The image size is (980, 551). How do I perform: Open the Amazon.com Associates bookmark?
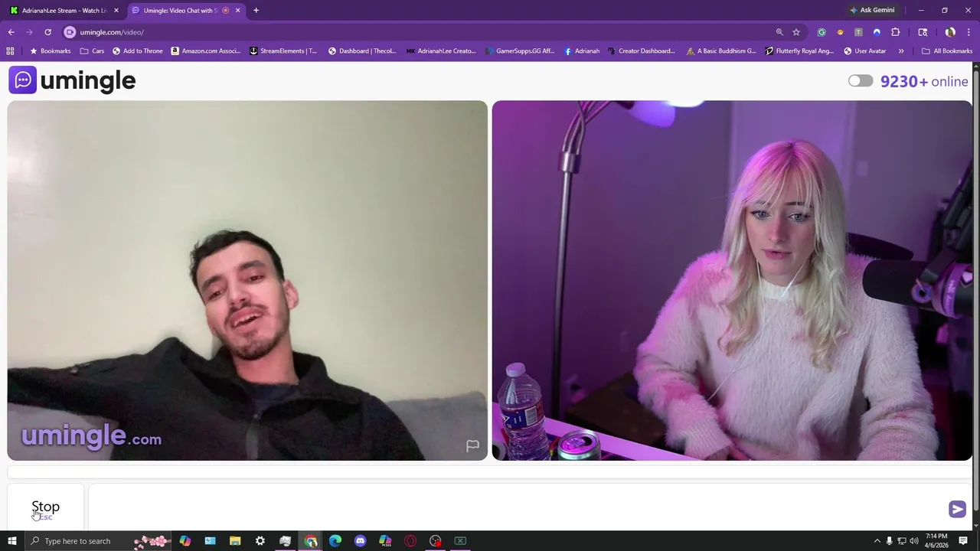[205, 51]
